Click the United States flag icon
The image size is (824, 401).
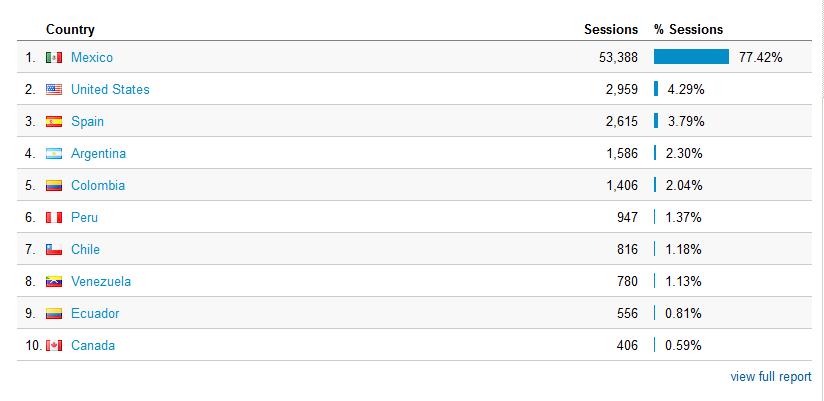click(54, 89)
